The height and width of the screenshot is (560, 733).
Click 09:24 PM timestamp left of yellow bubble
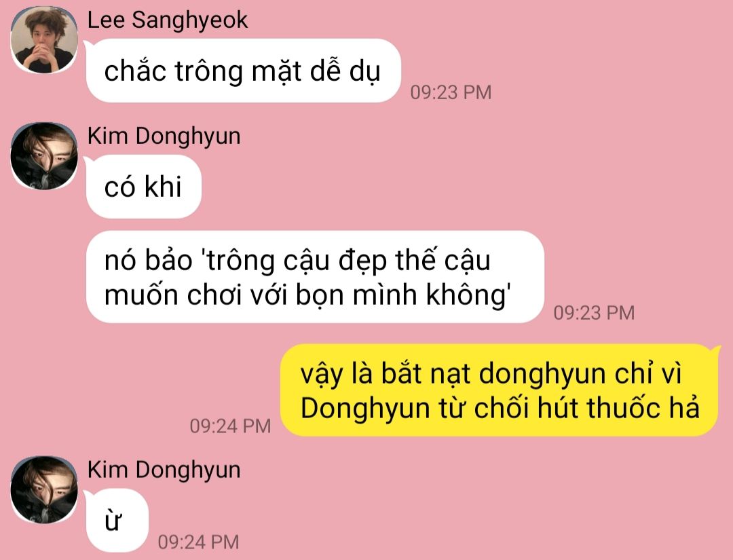pyautogui.click(x=231, y=426)
